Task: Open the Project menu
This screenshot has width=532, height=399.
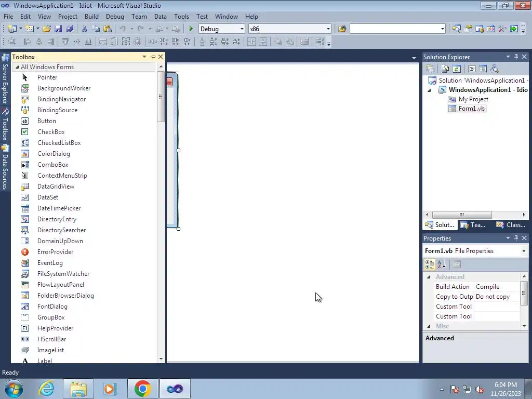Action: (68, 16)
